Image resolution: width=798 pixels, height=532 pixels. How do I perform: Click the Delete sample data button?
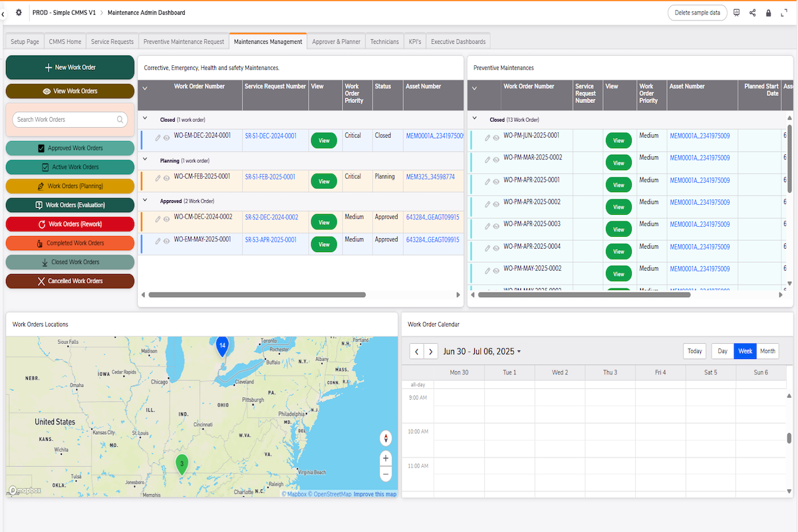pos(697,12)
